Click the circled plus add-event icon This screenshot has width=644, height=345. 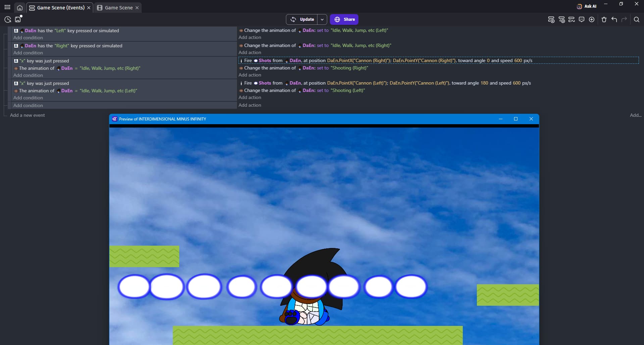[592, 19]
